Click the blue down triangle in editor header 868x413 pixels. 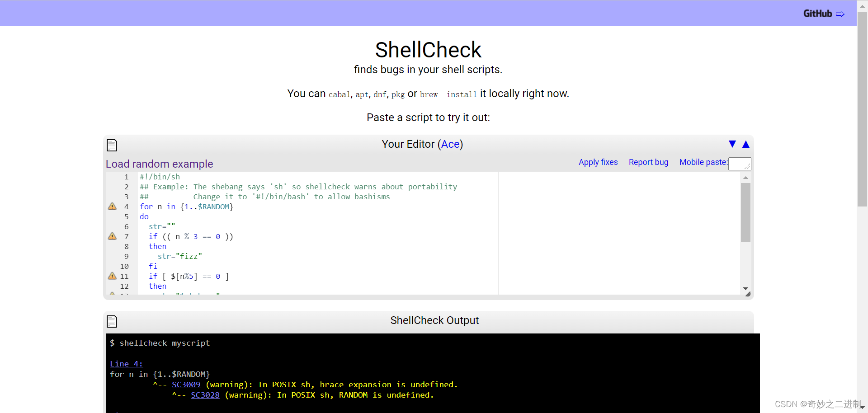[x=732, y=144]
